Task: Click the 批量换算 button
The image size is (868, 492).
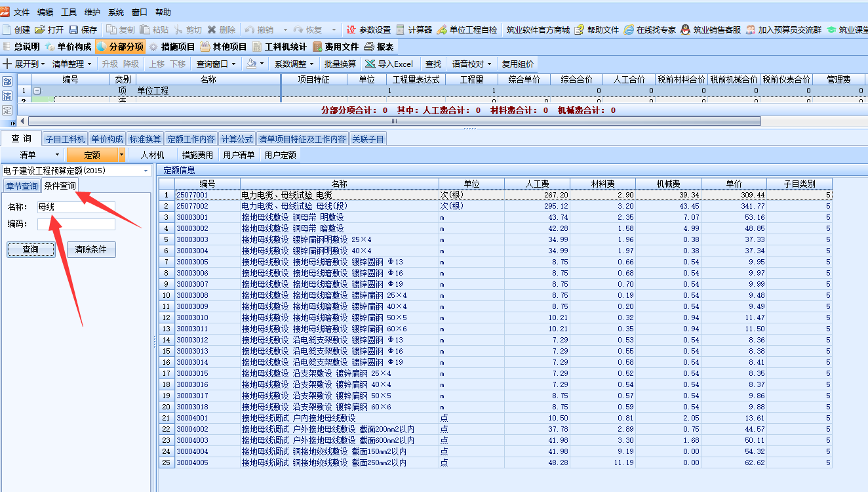Action: (340, 64)
